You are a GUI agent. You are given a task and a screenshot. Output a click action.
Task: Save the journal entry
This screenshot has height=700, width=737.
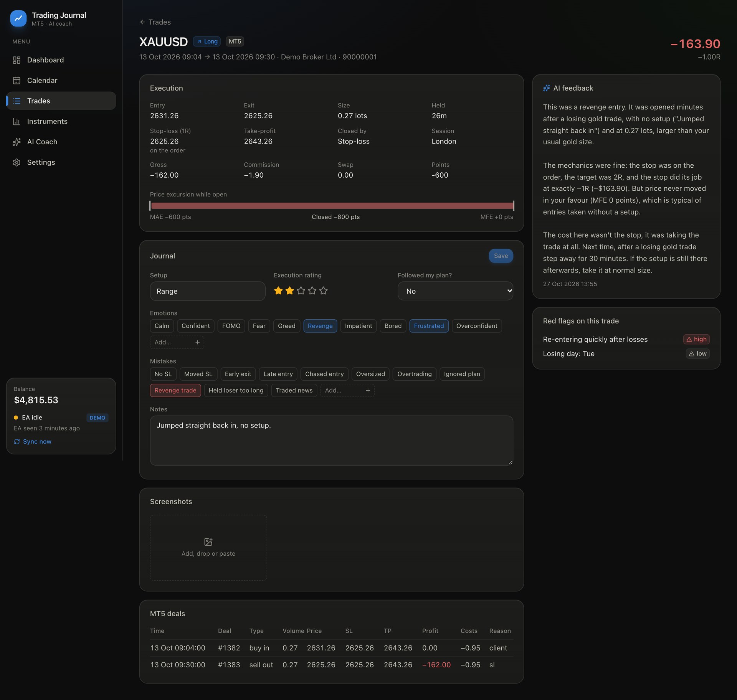coord(501,256)
